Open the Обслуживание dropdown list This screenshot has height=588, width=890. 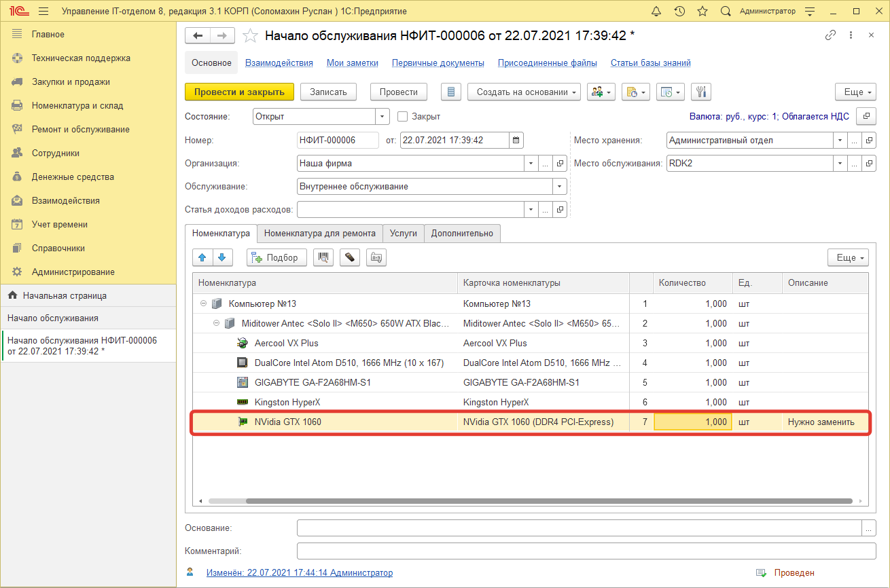560,186
